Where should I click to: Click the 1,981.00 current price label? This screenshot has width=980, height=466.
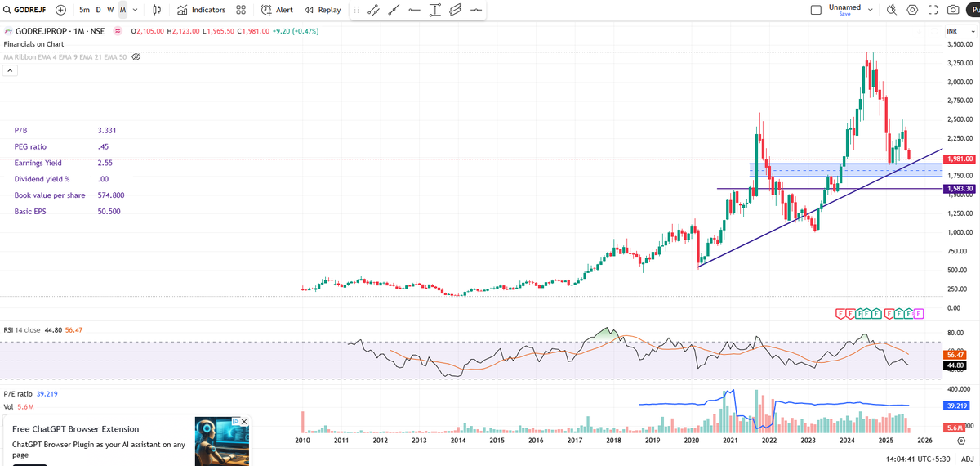(960, 159)
